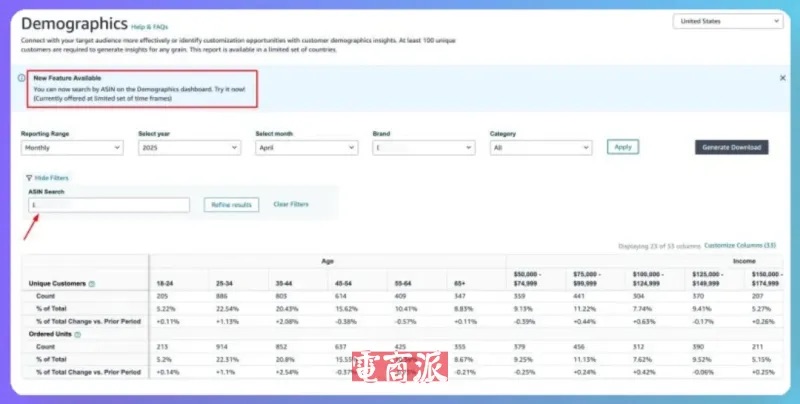Click the 11.22% cell

584,309
